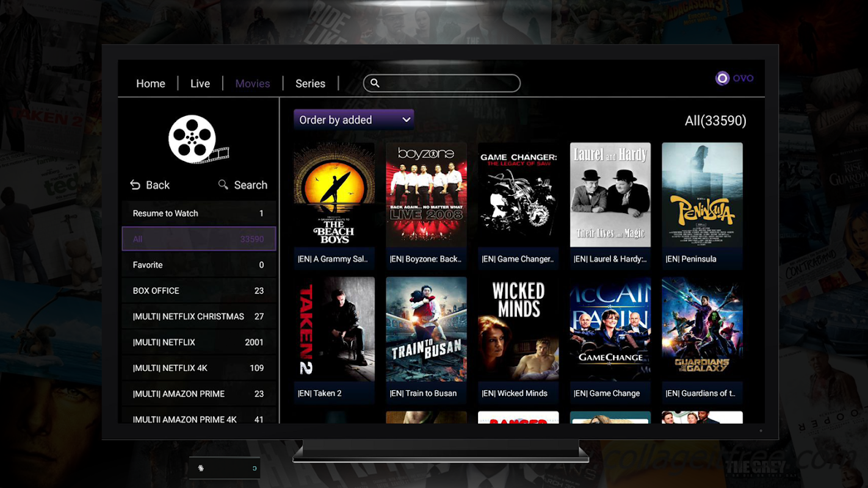Viewport: 868px width, 488px height.
Task: Open |MULTI| AMAZON PRIME 4K category
Action: [x=199, y=416]
